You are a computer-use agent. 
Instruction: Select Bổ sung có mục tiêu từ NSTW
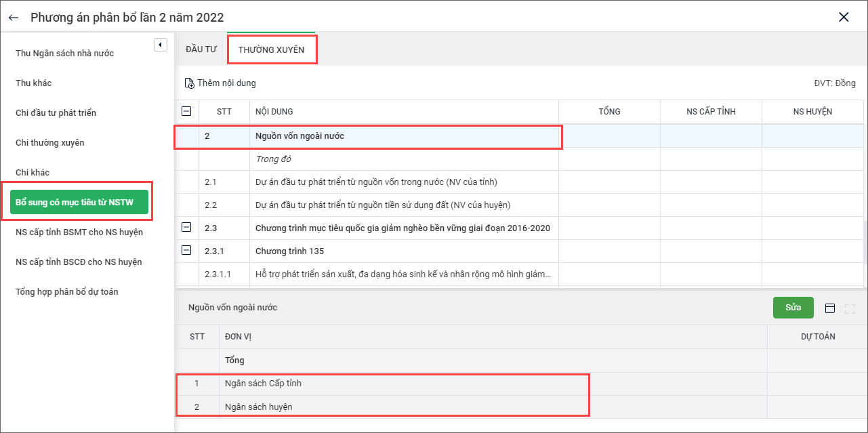[x=79, y=202]
